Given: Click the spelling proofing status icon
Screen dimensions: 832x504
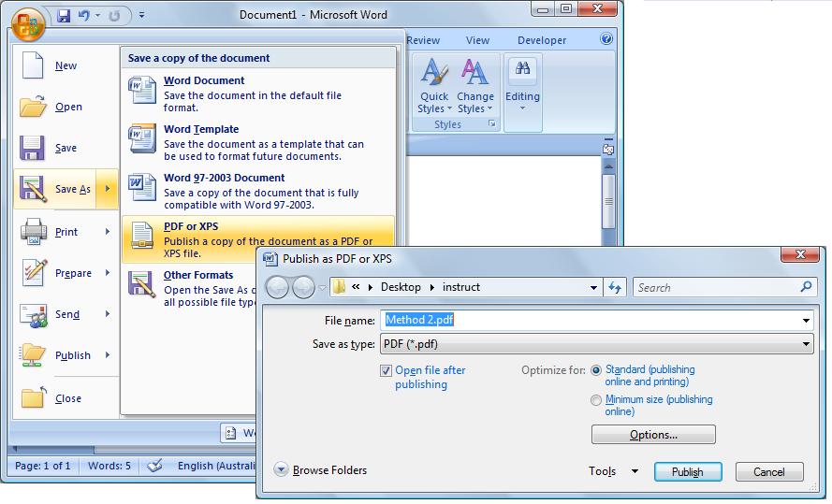Looking at the screenshot, I should [x=154, y=466].
